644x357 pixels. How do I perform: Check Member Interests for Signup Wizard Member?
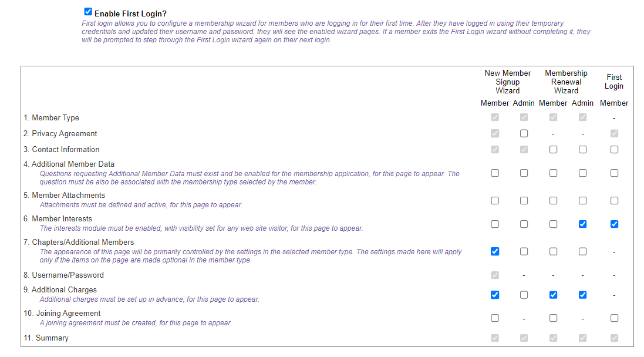click(495, 224)
